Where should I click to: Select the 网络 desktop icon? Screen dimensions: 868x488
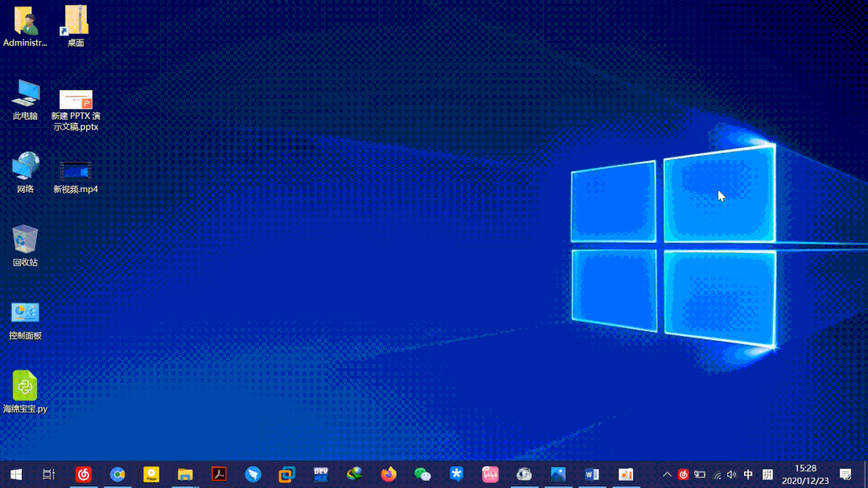(x=25, y=173)
